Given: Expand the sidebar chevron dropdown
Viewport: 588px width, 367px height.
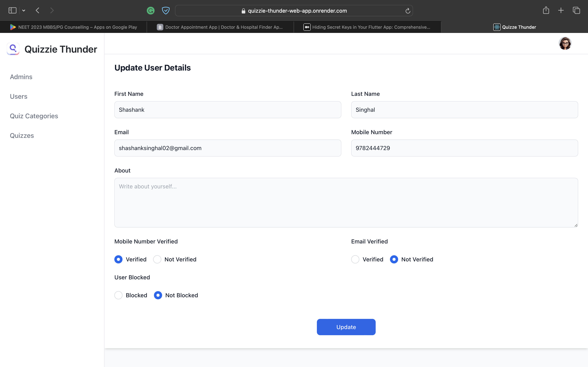Looking at the screenshot, I should [x=23, y=10].
